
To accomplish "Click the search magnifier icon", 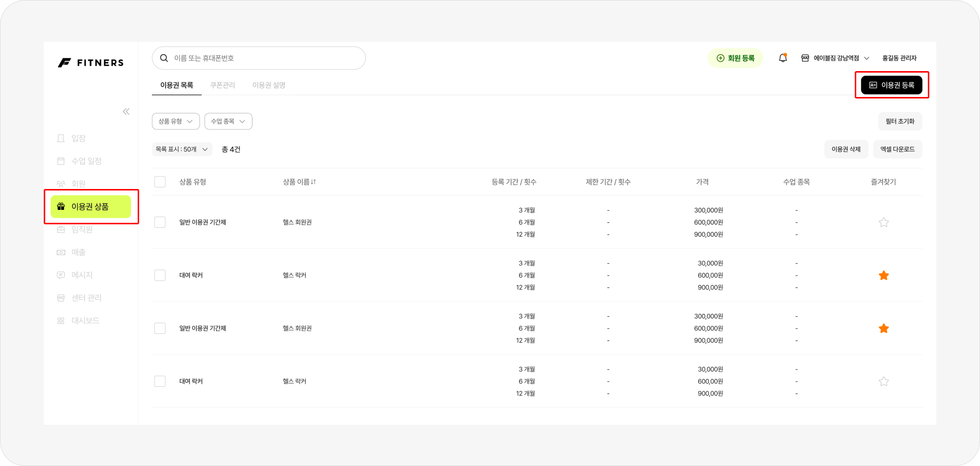I will click(x=164, y=58).
